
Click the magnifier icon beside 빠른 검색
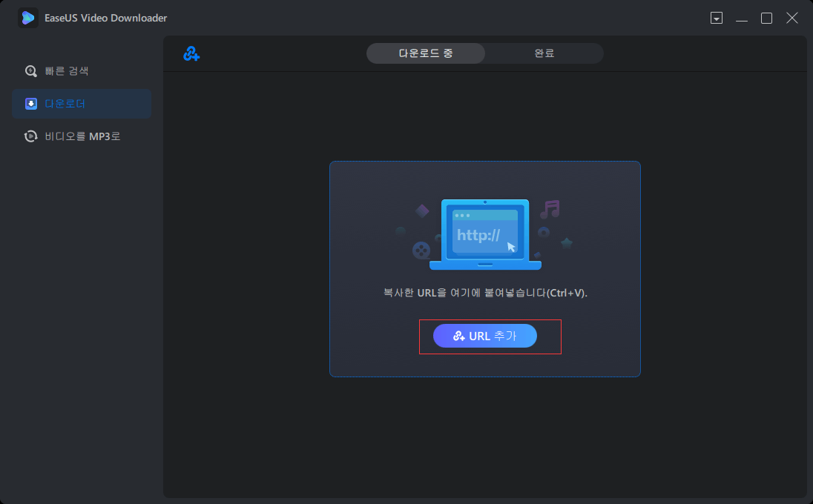click(31, 71)
